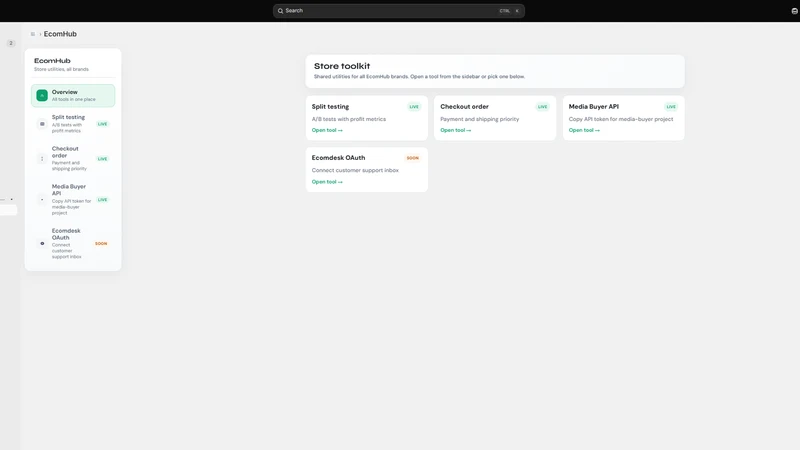Click the Media Buyer API sidebar icon
This screenshot has width=800, height=450.
click(x=42, y=199)
